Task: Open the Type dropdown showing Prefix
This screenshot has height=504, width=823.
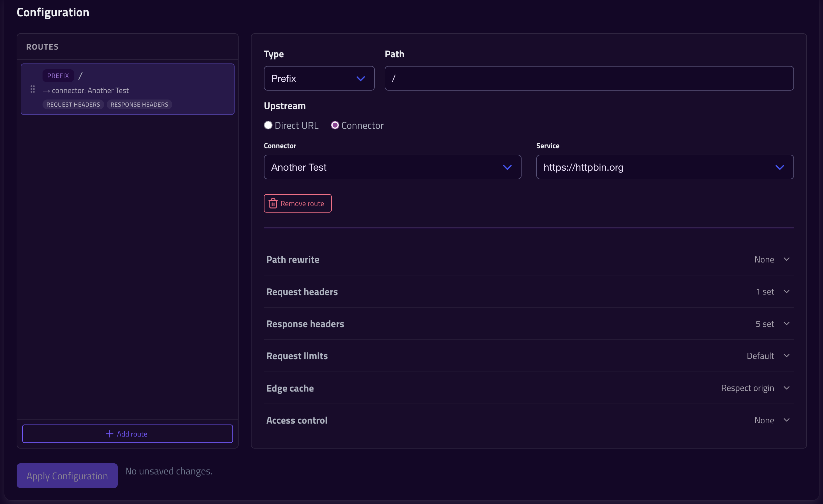Action: coord(319,79)
